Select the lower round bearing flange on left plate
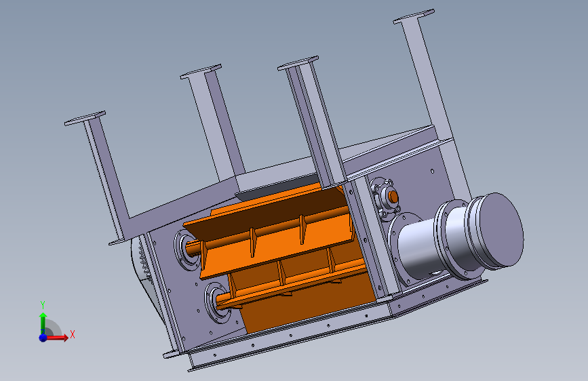Viewport: 588px width, 381px height. [x=217, y=302]
